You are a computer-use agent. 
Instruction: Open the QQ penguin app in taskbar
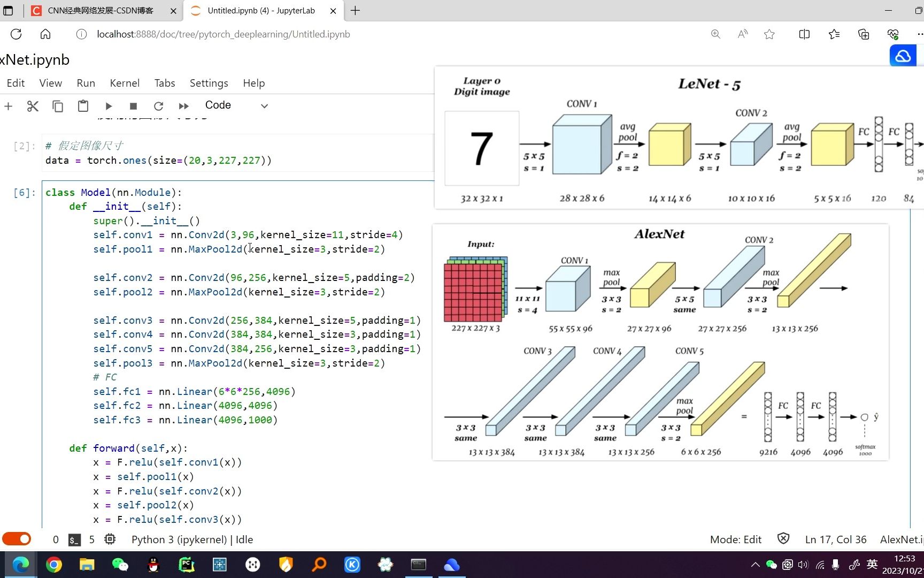click(153, 565)
